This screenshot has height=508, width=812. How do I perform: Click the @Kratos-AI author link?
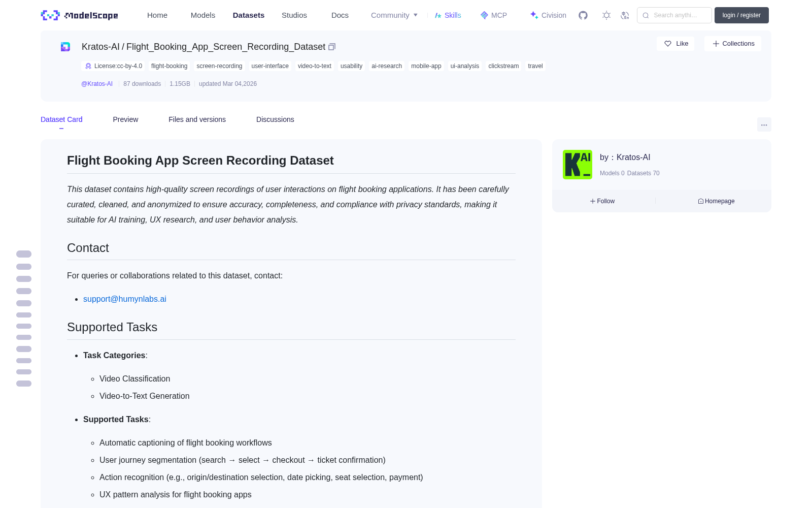pyautogui.click(x=97, y=84)
